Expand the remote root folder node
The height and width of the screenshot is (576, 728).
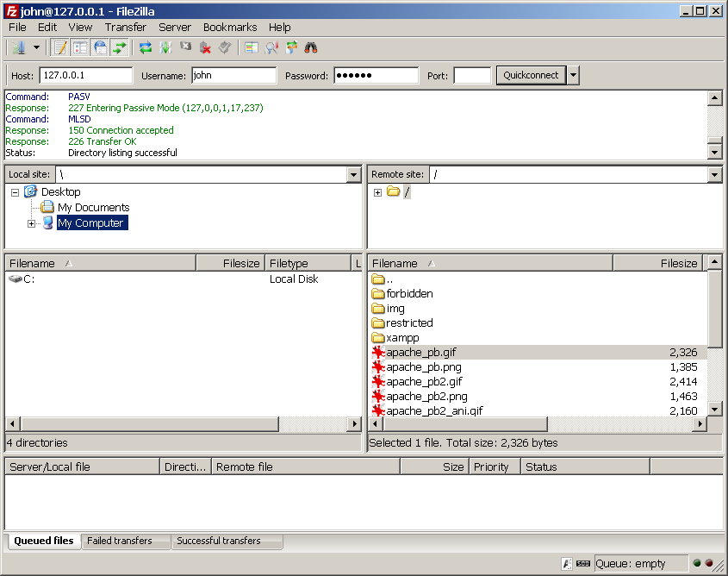point(377,192)
